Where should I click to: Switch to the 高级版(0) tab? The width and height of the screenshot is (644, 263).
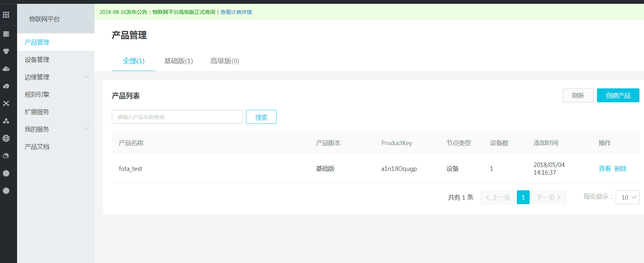(x=225, y=61)
